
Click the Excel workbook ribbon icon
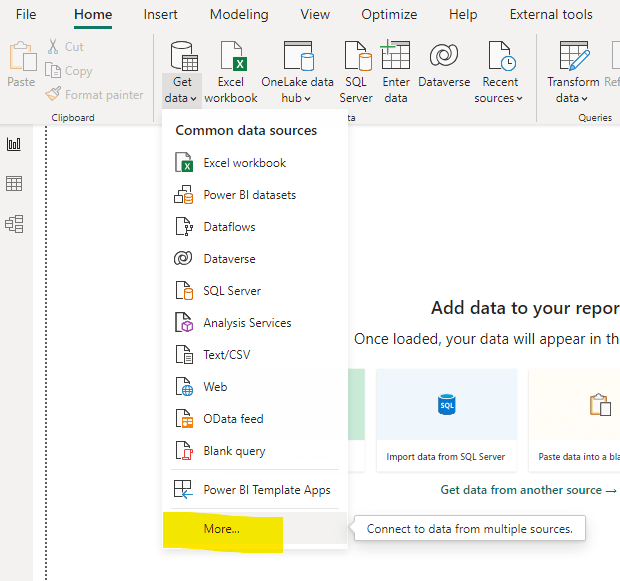click(x=231, y=56)
